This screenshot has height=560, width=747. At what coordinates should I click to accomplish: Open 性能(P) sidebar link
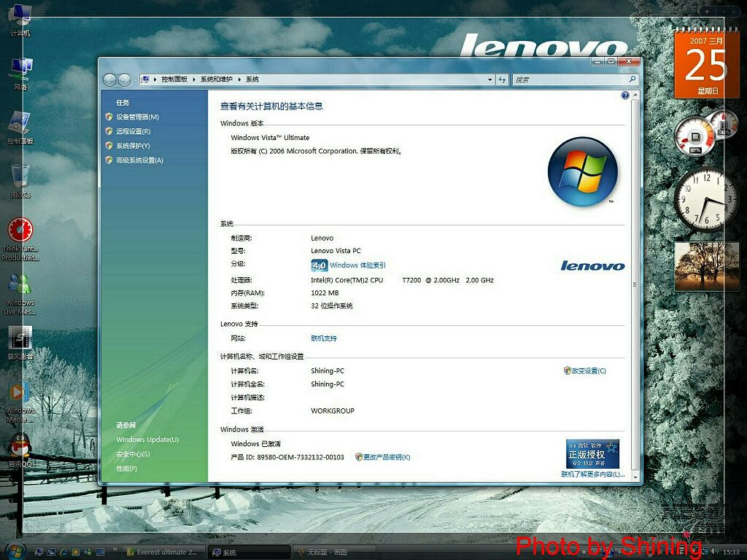click(126, 468)
